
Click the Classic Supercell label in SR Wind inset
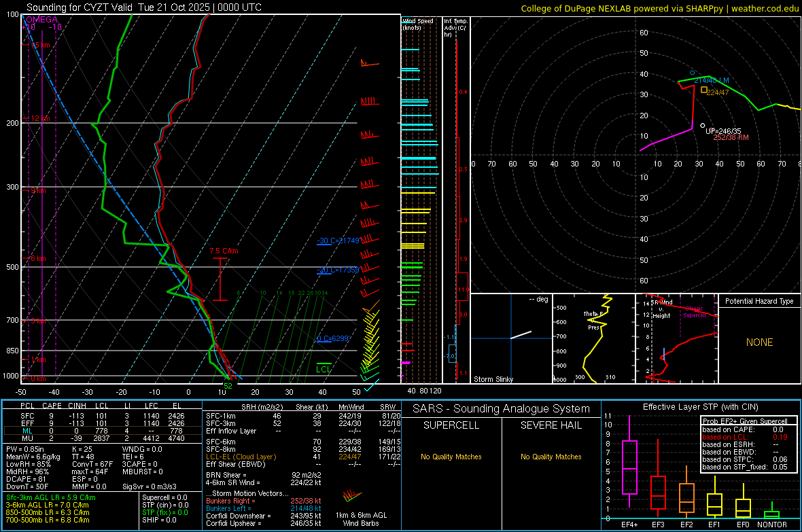(x=694, y=312)
